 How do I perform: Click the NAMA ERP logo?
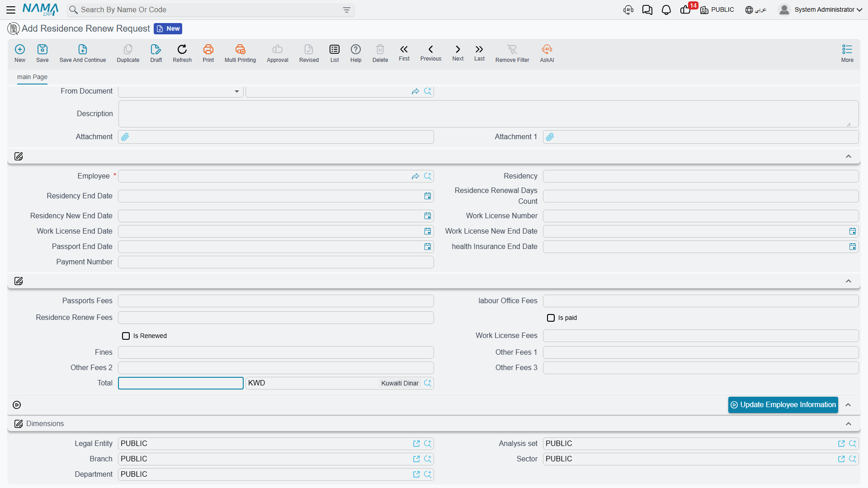41,9
